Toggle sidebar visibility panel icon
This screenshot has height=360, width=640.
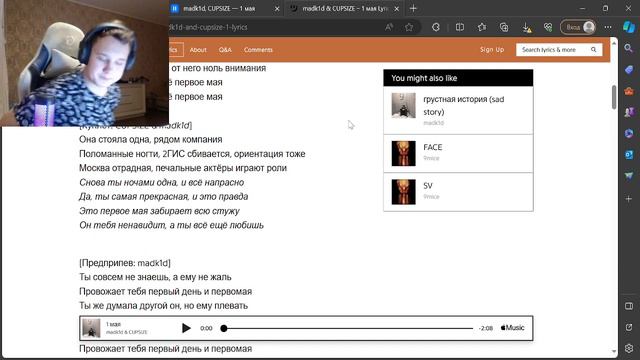tap(629, 306)
